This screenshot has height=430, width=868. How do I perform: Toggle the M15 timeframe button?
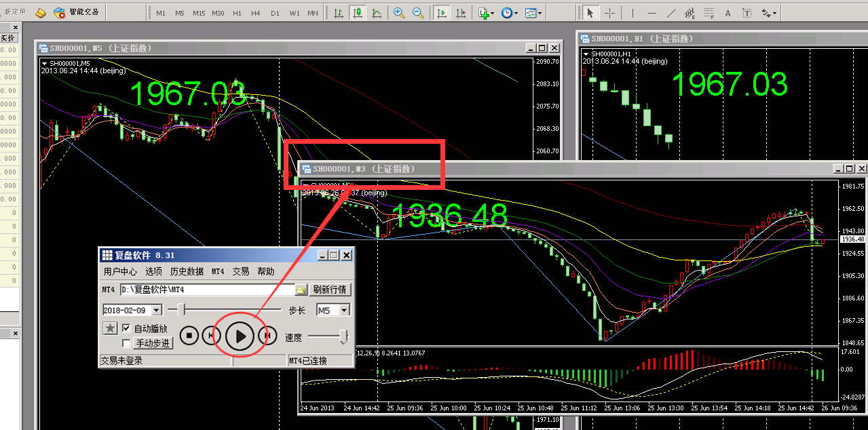[x=198, y=13]
